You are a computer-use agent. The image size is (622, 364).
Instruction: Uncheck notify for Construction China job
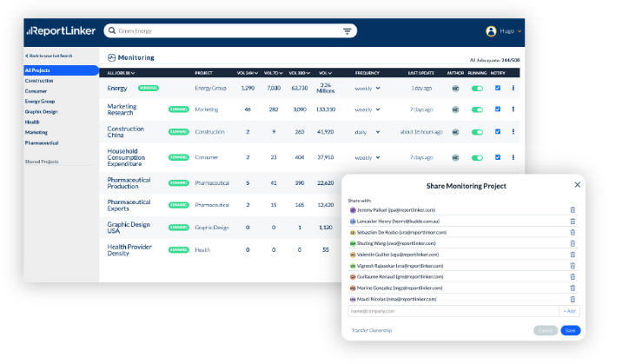tap(498, 132)
